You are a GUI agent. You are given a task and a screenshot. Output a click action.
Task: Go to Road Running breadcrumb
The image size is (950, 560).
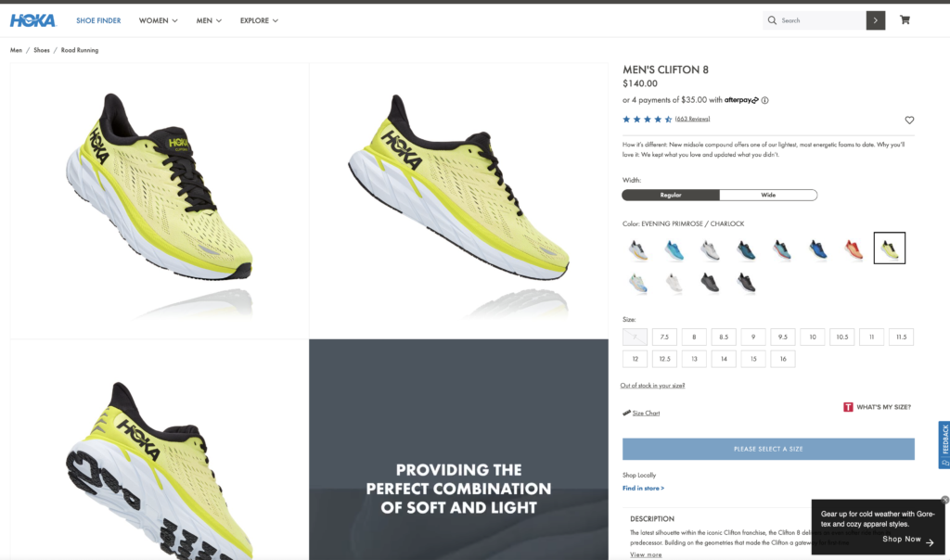[x=80, y=50]
